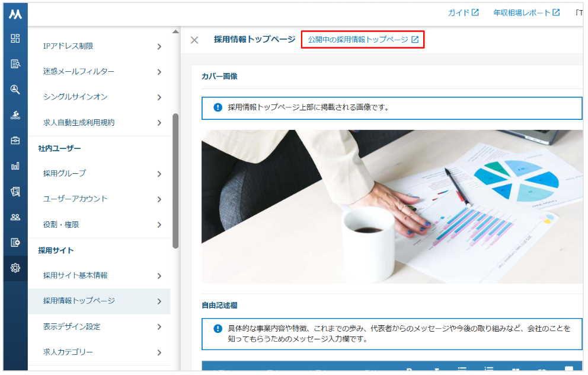
Task: Open the briefcase jobs icon
Action: point(15,141)
